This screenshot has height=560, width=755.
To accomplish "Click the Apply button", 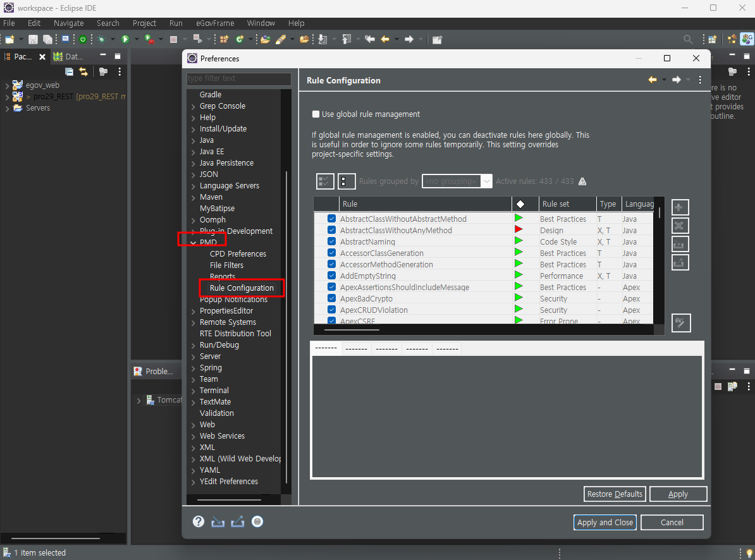I will coord(678,494).
